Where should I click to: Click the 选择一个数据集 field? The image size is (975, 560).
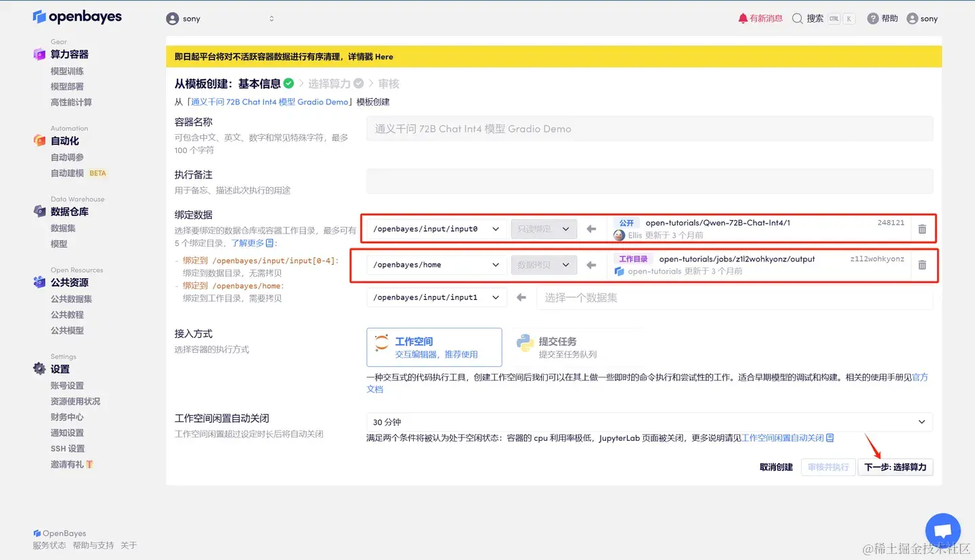click(735, 297)
